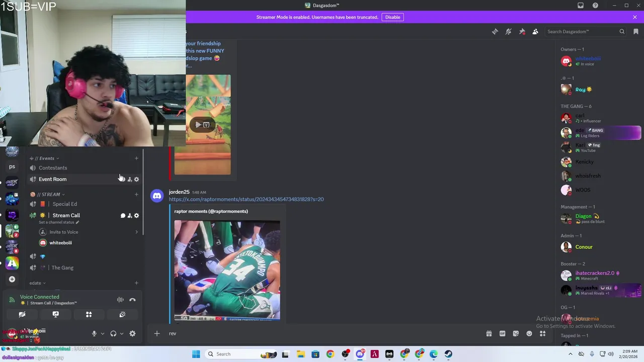Toggle noise suppression in the voice panel

point(120,300)
